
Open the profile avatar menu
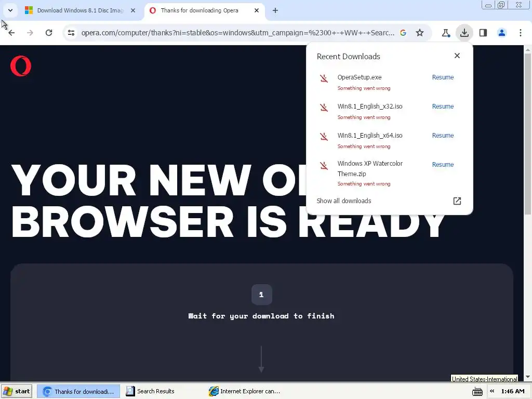(502, 33)
